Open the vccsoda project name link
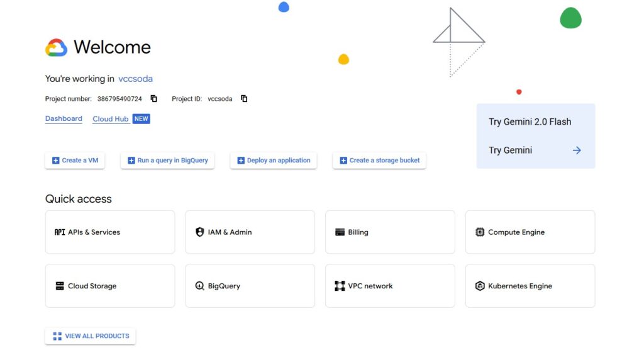644x357 pixels. (x=135, y=79)
